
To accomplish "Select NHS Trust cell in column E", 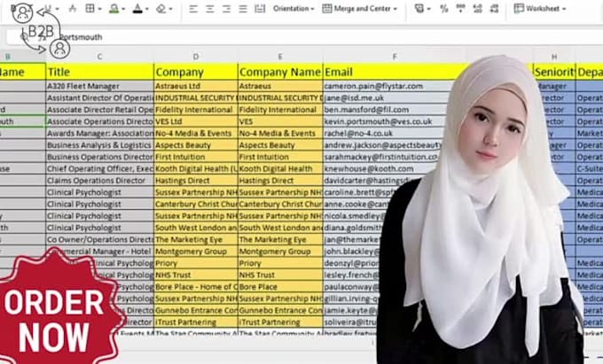I will click(x=280, y=275).
